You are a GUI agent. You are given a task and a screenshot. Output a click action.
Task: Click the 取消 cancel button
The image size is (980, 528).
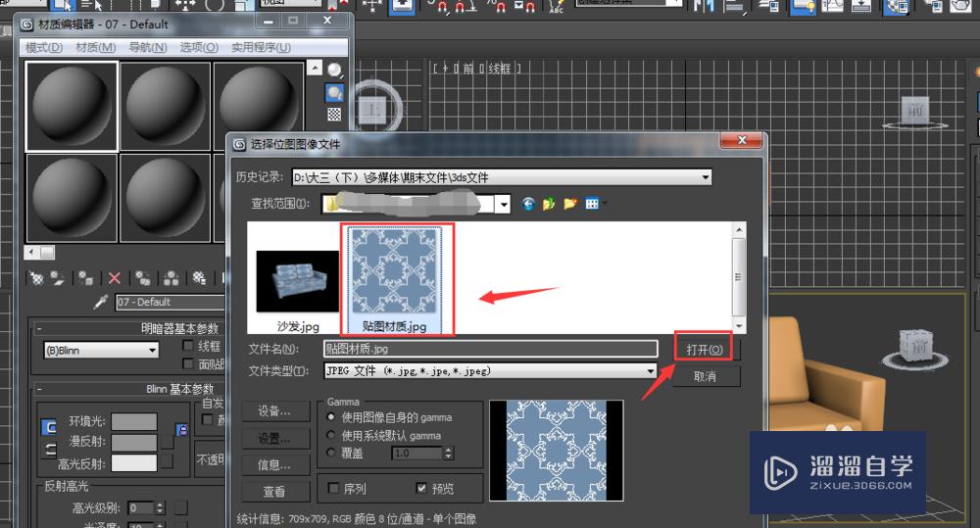705,377
